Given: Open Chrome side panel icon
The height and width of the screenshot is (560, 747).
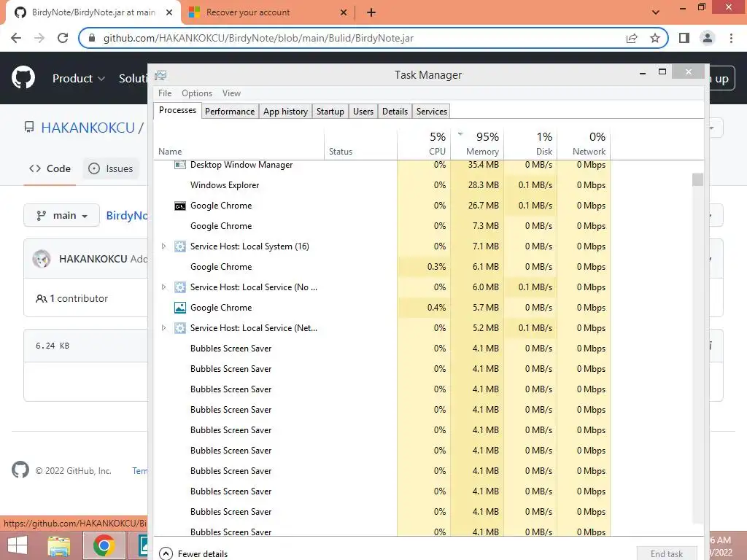Looking at the screenshot, I should (684, 38).
